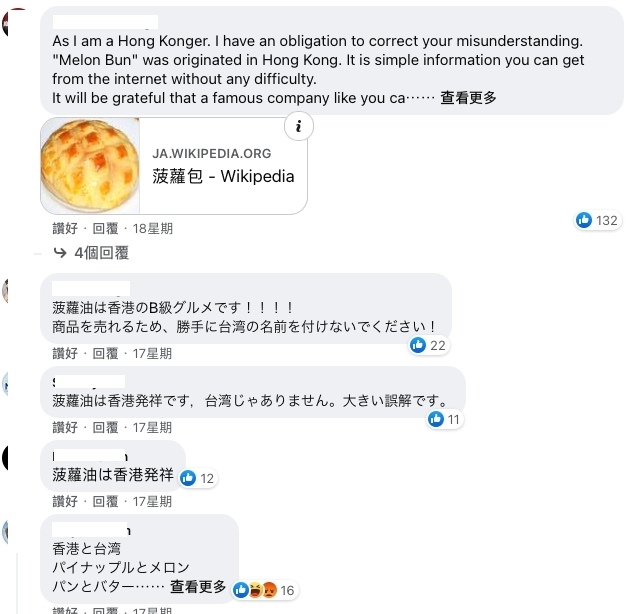
Task: Click the like reaction icon showing 22
Action: pos(418,346)
